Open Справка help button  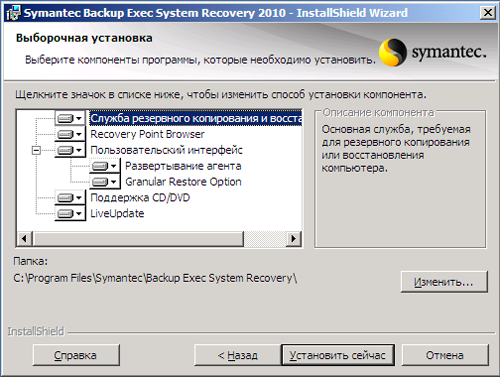pyautogui.click(x=76, y=355)
